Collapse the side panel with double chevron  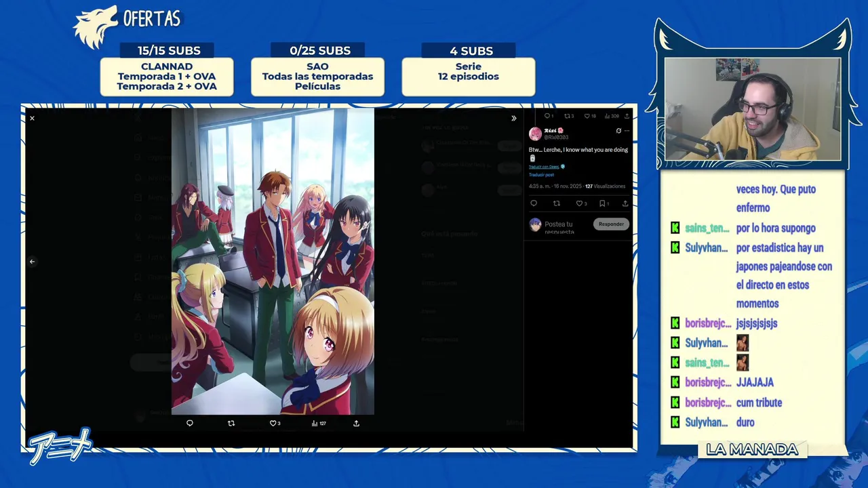(513, 118)
